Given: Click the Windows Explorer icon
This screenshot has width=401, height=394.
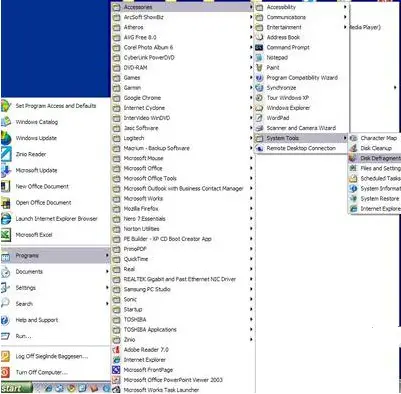Looking at the screenshot, I should coord(259,108).
